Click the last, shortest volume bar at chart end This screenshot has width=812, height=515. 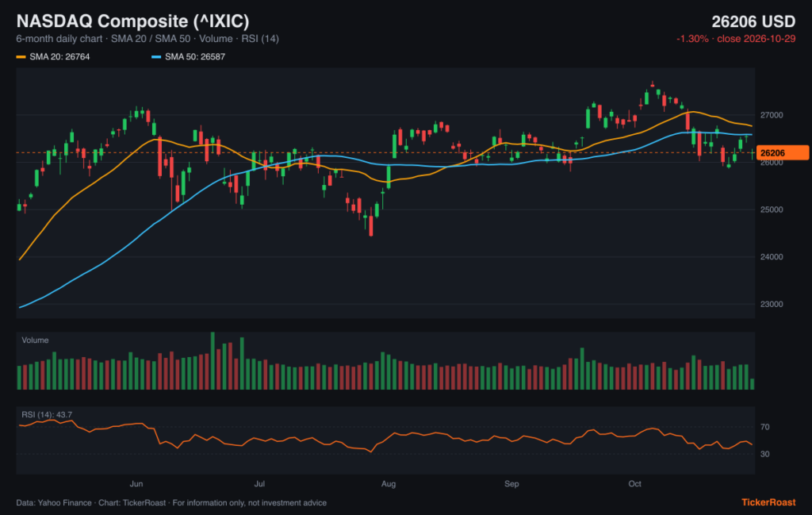tap(753, 384)
